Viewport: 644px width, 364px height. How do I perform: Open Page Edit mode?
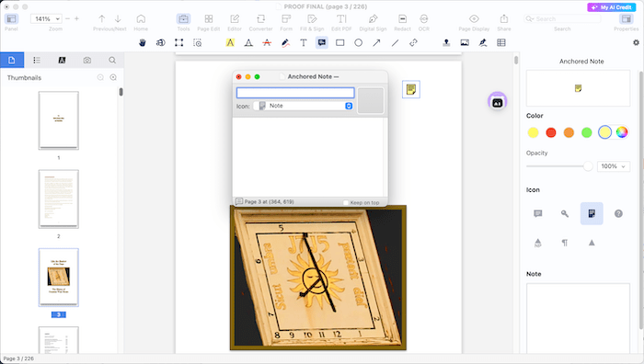click(209, 22)
